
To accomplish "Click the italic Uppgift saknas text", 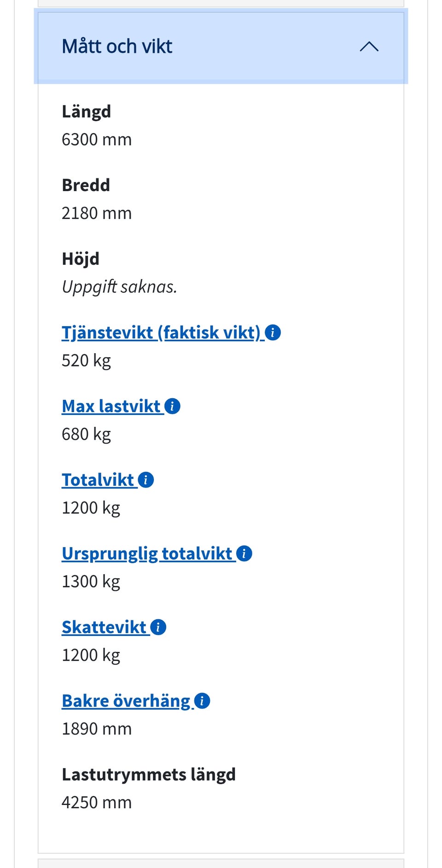I will 119,287.
